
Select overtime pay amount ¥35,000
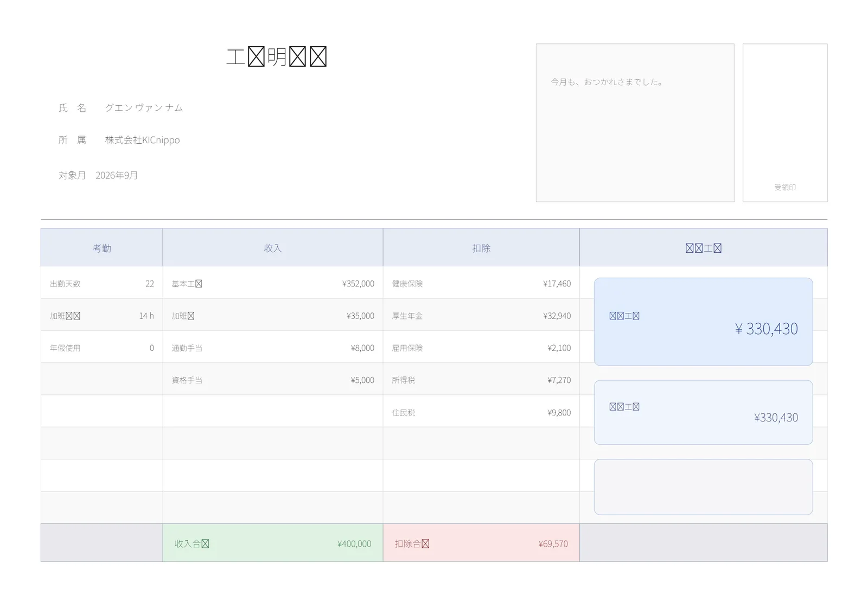click(x=360, y=316)
